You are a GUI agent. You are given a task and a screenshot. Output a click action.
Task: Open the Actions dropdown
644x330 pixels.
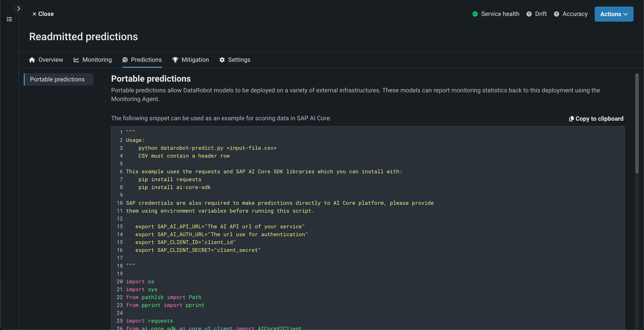[614, 14]
